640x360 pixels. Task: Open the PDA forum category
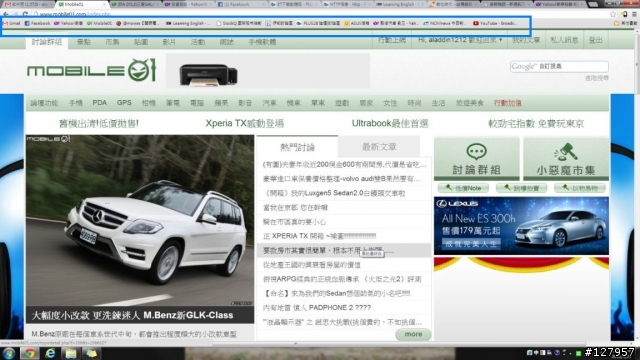click(x=100, y=103)
